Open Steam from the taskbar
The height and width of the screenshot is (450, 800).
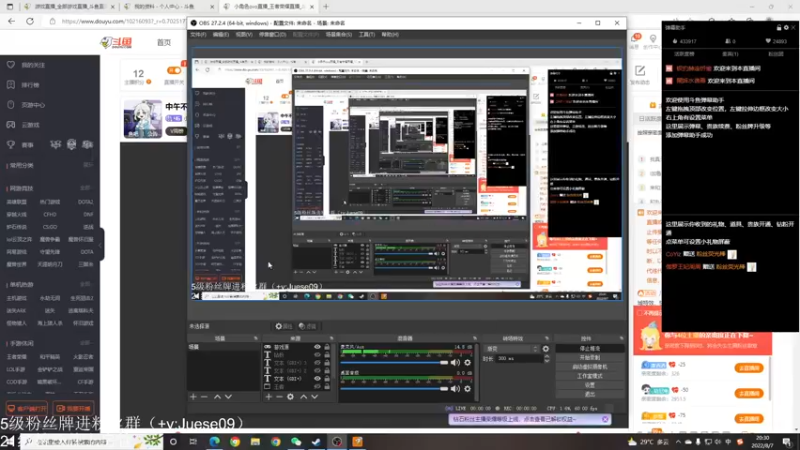[316, 441]
